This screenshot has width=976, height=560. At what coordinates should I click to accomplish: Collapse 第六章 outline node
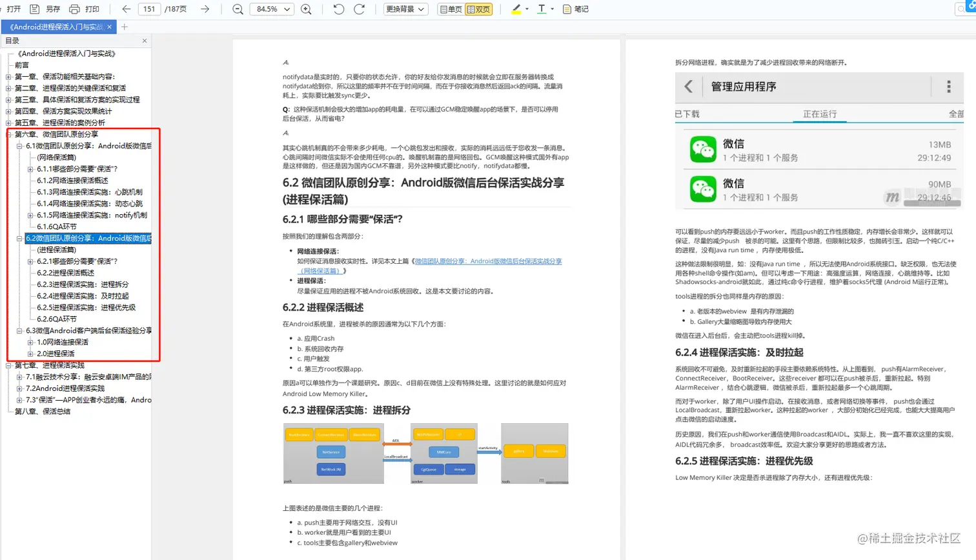[8, 134]
